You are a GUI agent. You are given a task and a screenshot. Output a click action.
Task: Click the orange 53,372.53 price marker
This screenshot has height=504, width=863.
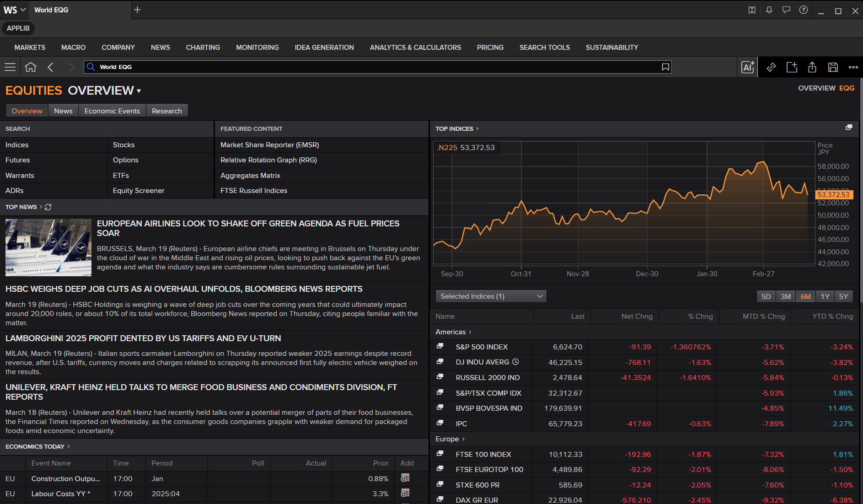(x=834, y=195)
